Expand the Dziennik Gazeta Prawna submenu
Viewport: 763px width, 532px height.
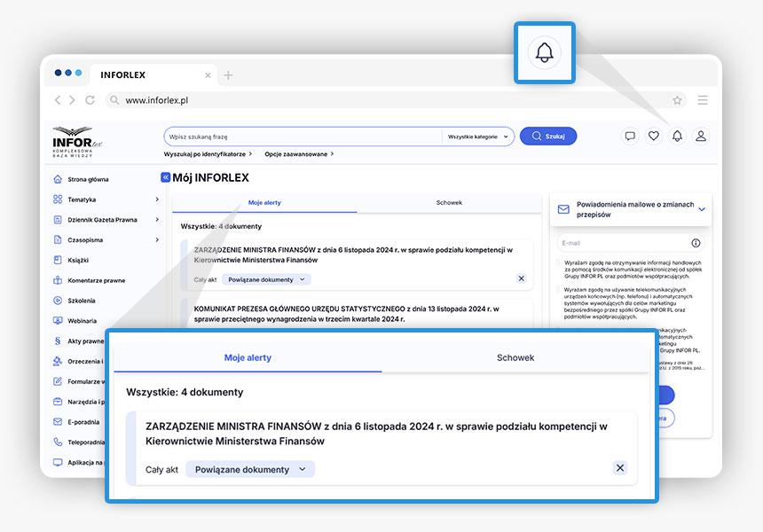click(157, 220)
